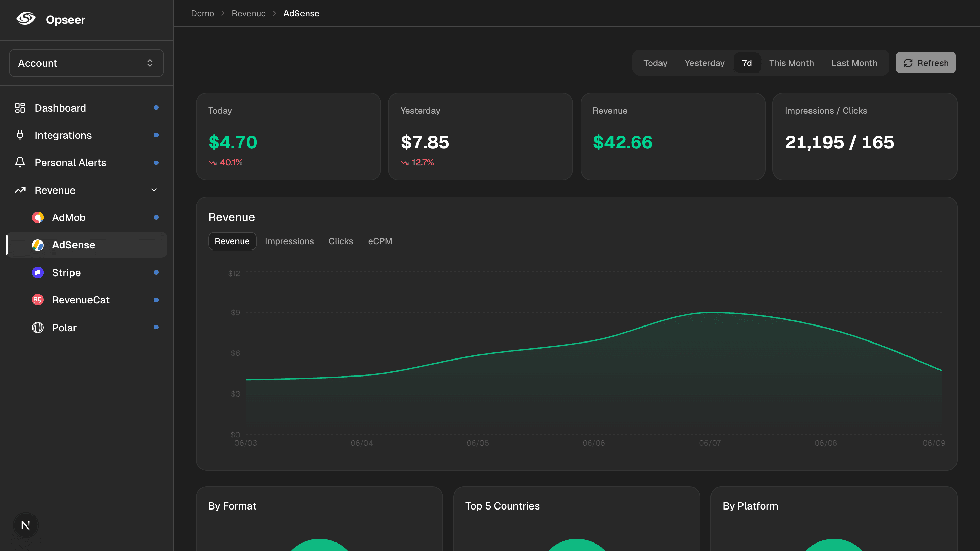
Task: Open the Next.js N badge icon
Action: (x=26, y=525)
